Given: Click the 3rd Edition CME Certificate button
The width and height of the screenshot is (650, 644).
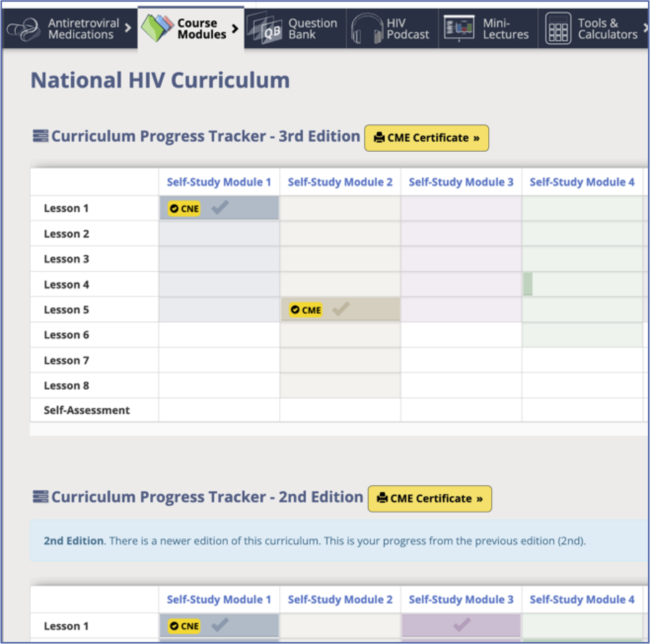Looking at the screenshot, I should coord(427,138).
